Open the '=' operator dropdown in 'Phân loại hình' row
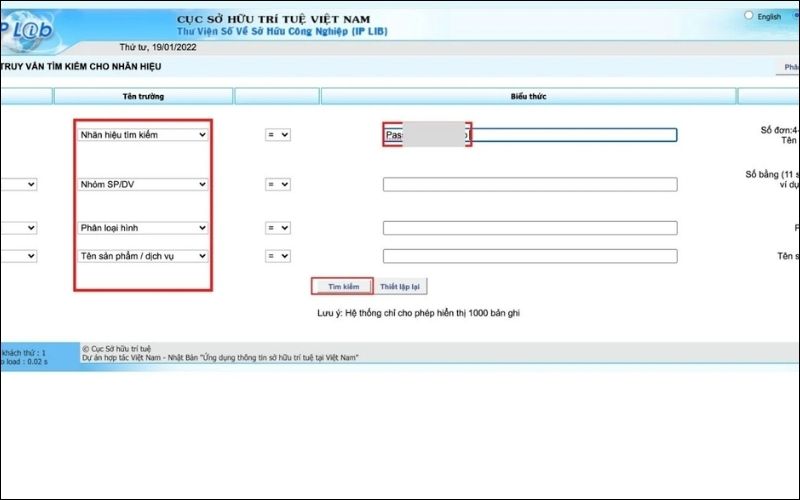 click(277, 228)
